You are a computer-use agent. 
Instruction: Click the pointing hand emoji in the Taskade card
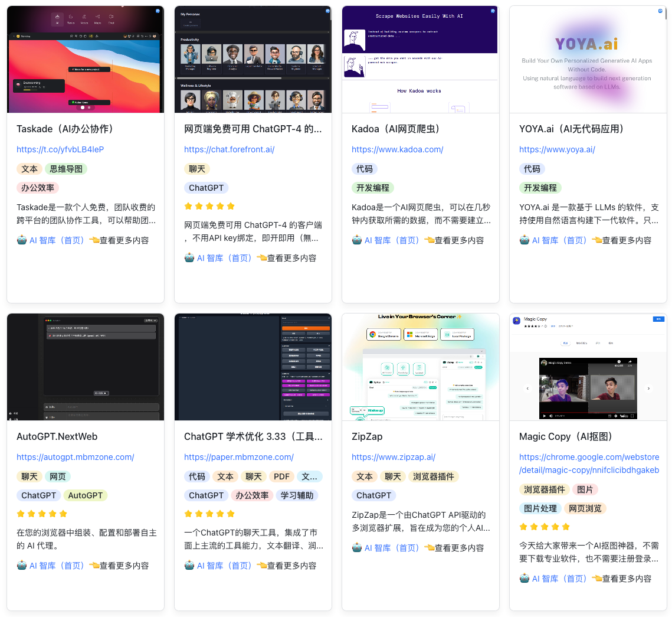pyautogui.click(x=94, y=240)
